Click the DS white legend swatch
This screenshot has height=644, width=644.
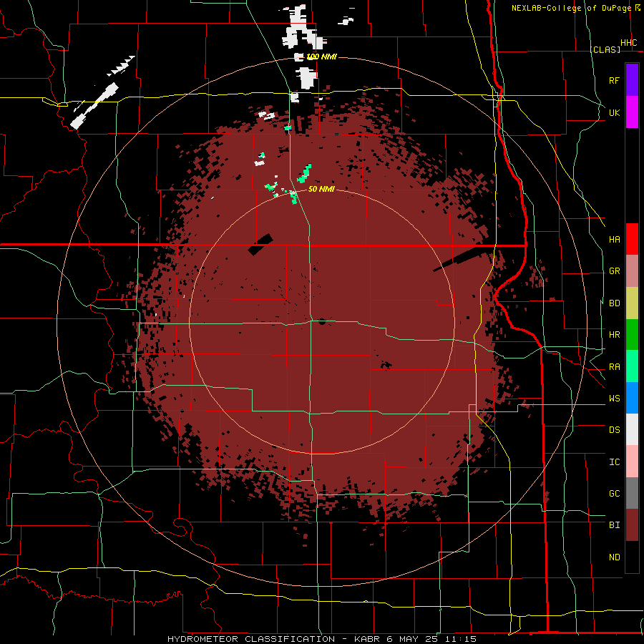pyautogui.click(x=632, y=429)
